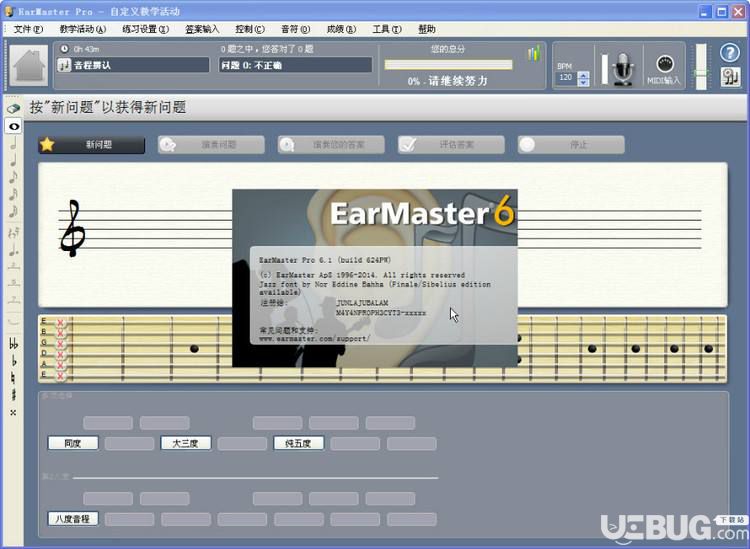This screenshot has height=549, width=750.
Task: Select the thirty-second note tool
Action: [x=13, y=211]
